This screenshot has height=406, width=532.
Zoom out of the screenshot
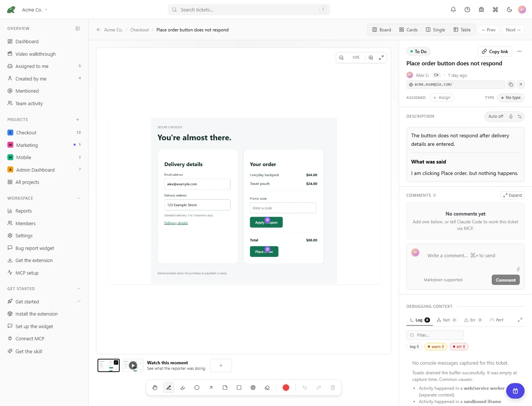pyautogui.click(x=341, y=58)
